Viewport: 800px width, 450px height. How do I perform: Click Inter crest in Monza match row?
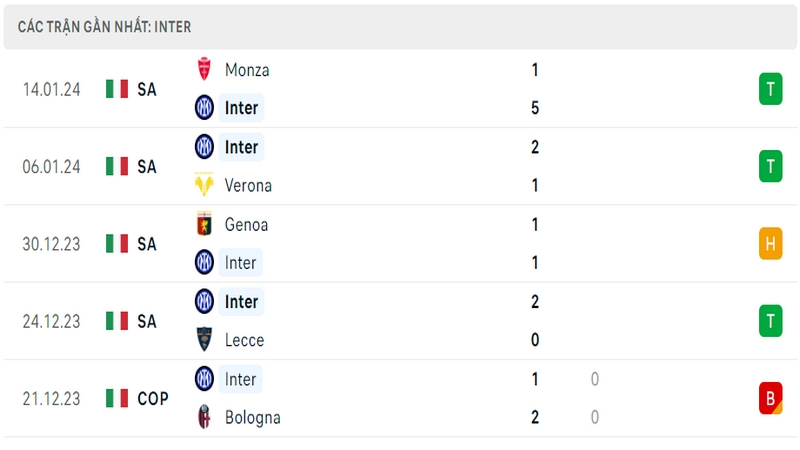click(204, 108)
